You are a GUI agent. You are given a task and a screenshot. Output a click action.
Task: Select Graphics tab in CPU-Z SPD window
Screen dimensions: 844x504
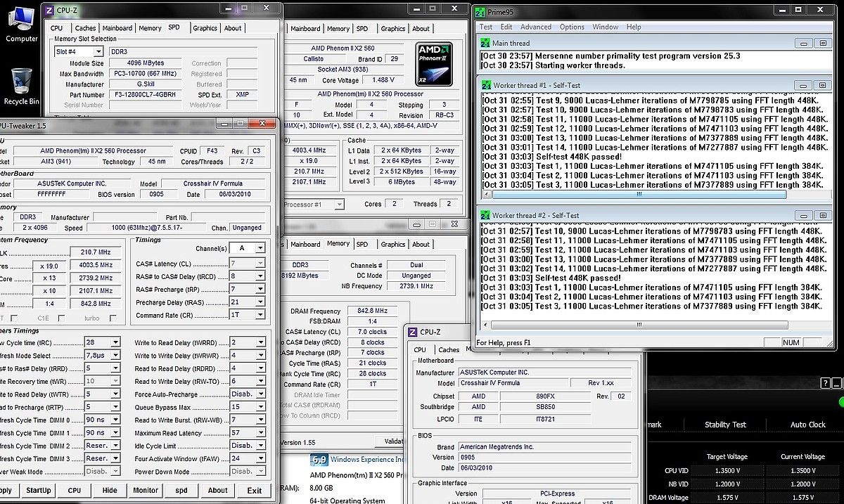coord(205,28)
